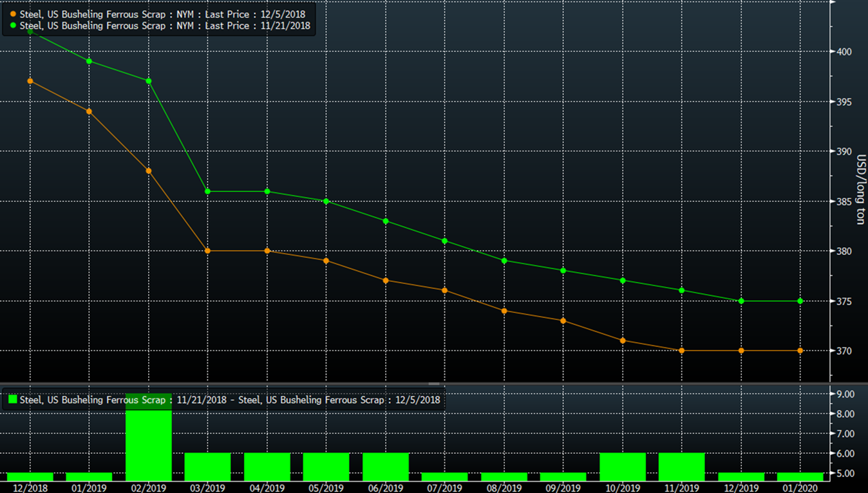Click the panel divider handle between the two charts
The image size is (868, 493).
(x=434, y=384)
